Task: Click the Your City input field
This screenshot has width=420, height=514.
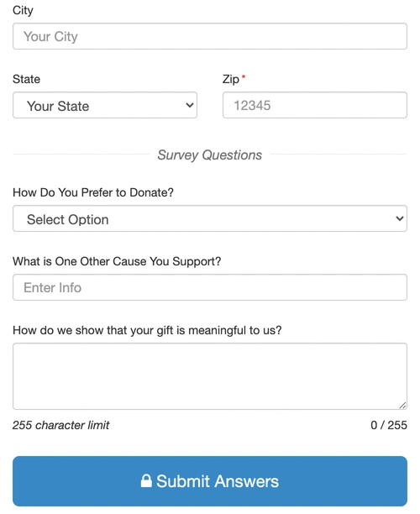Action: [210, 36]
